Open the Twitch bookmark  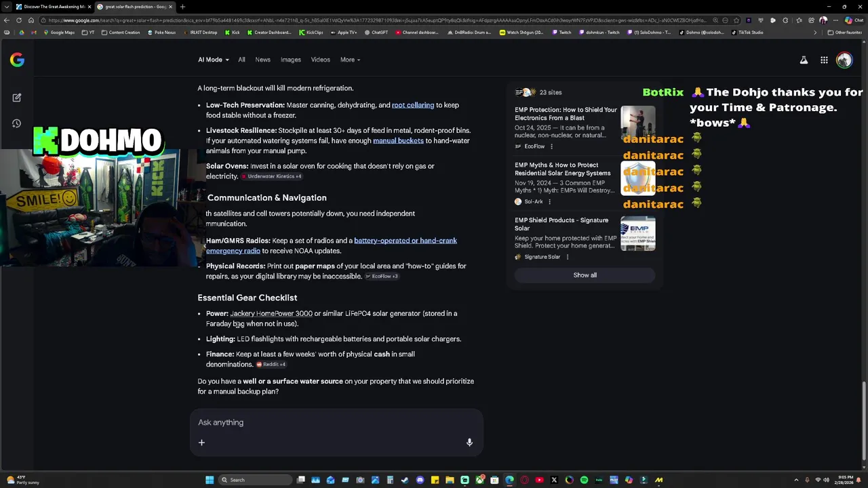pos(561,33)
